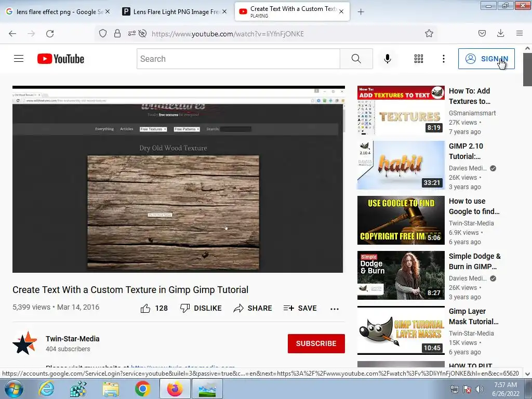Click the GSmaniamsmart channel name

[472, 113]
